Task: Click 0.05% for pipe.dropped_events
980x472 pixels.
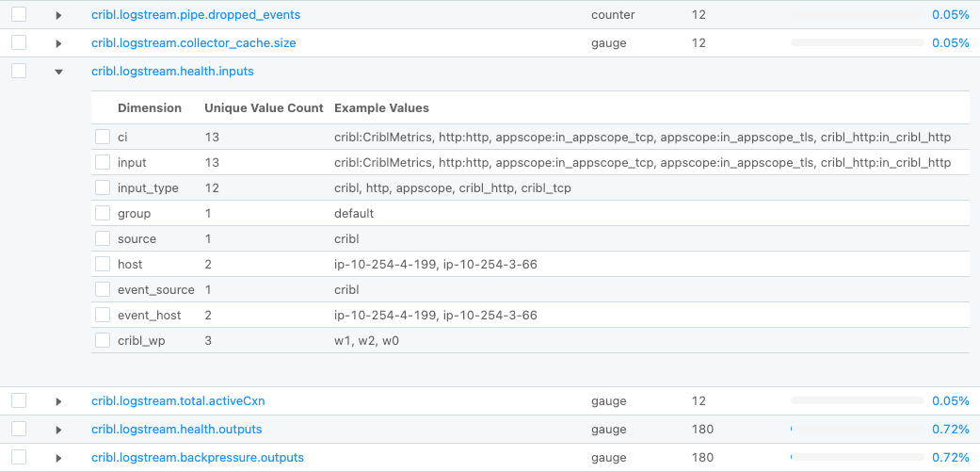Action: (951, 14)
